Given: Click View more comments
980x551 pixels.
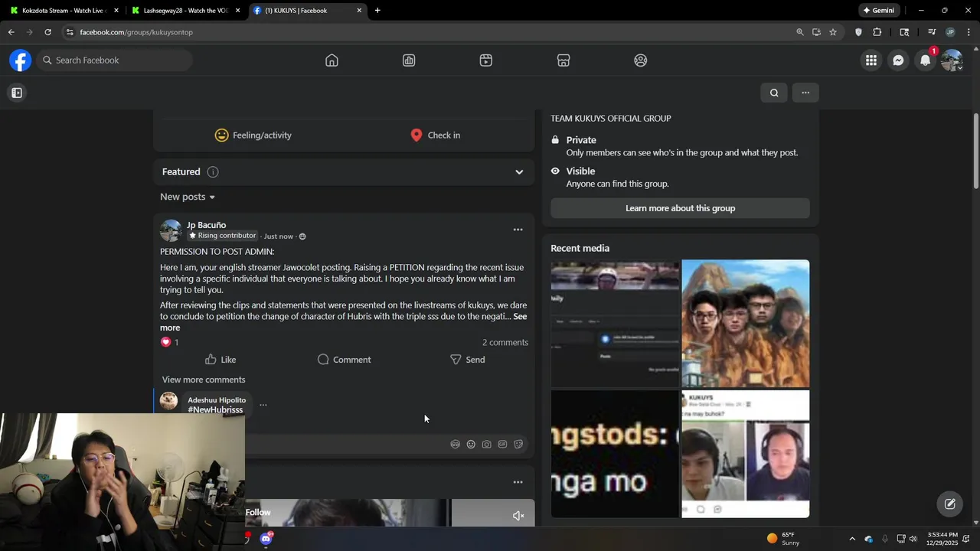Looking at the screenshot, I should (204, 380).
